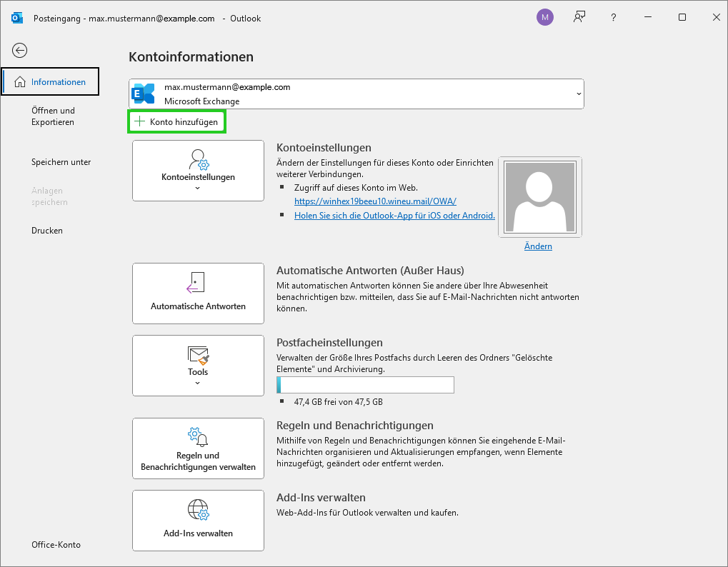Image resolution: width=728 pixels, height=567 pixels.
Task: Click the Automatische Antworten button
Action: [198, 293]
